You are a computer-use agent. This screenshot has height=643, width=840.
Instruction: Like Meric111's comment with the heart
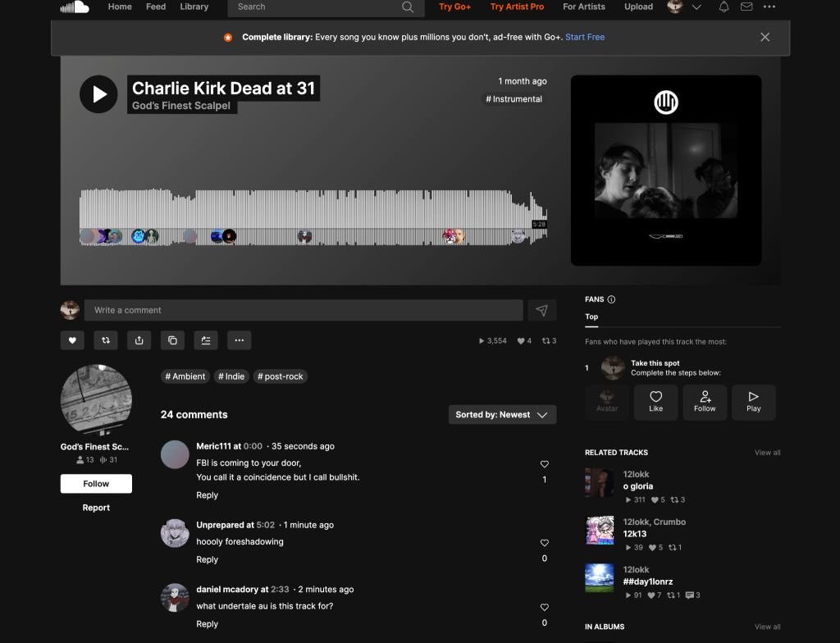pyautogui.click(x=545, y=464)
